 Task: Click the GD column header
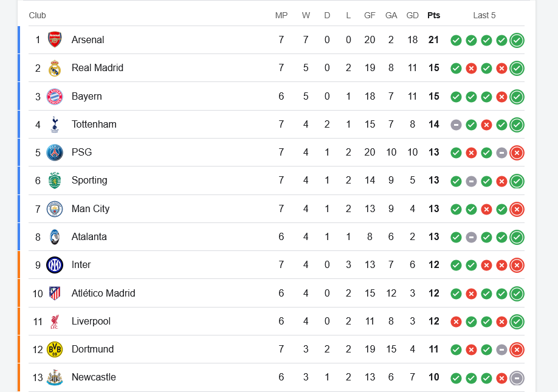(x=412, y=15)
